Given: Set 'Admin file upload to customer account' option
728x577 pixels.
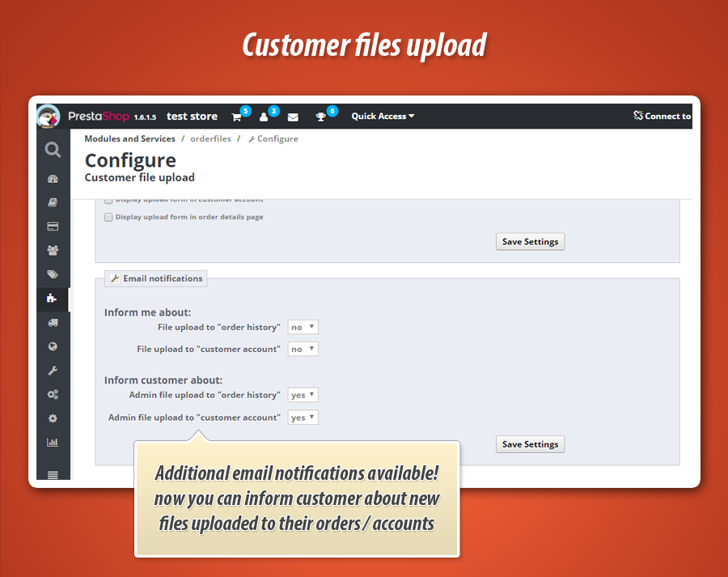Looking at the screenshot, I should pos(303,417).
